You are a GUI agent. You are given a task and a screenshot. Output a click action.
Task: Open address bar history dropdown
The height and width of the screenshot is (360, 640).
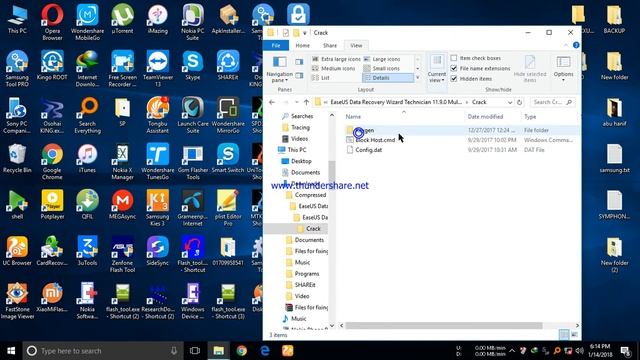pos(510,102)
